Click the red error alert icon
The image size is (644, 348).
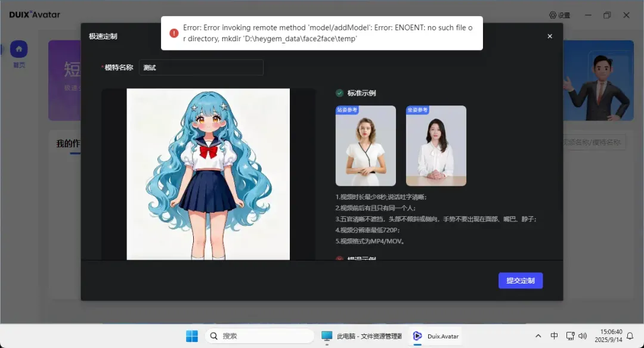[174, 33]
